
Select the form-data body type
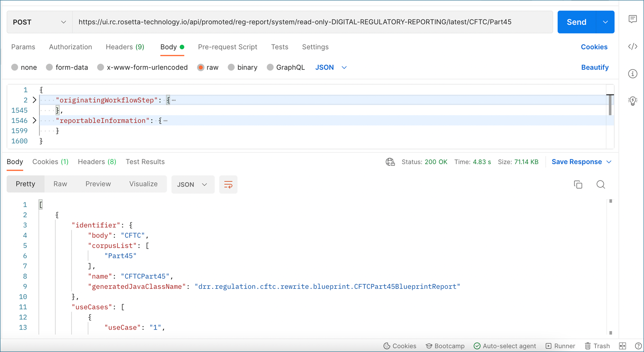pos(67,67)
